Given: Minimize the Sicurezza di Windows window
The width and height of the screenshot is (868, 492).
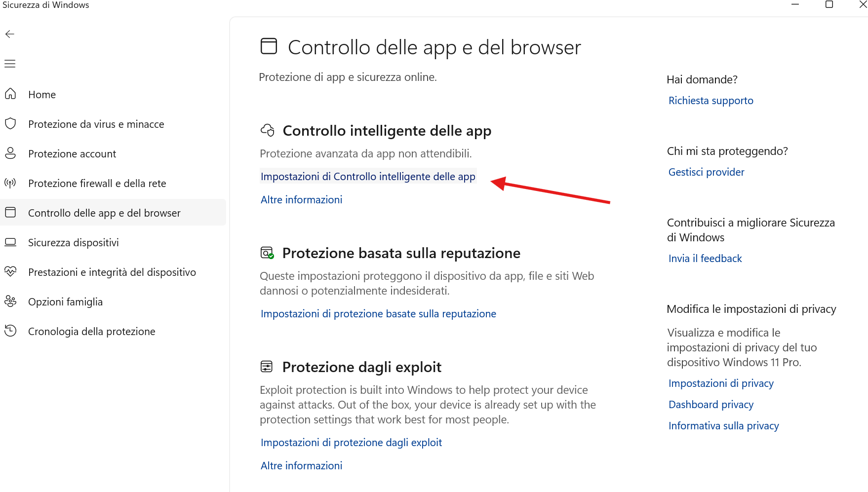Looking at the screenshot, I should (795, 4).
